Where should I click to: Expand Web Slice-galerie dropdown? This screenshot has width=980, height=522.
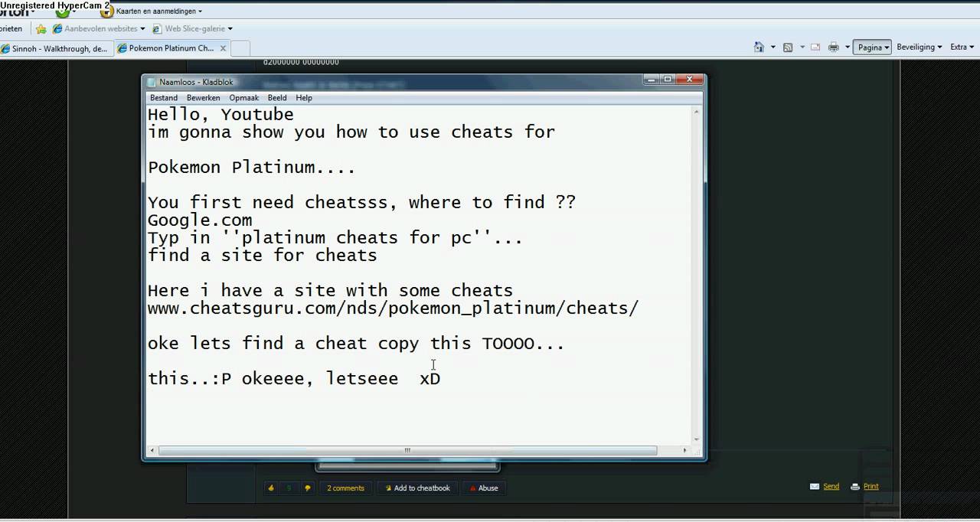[x=230, y=29]
